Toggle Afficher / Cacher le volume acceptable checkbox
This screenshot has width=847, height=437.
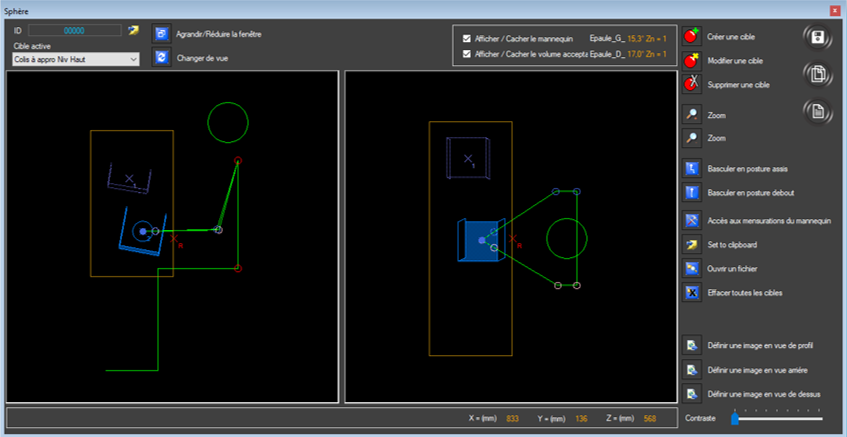[467, 54]
